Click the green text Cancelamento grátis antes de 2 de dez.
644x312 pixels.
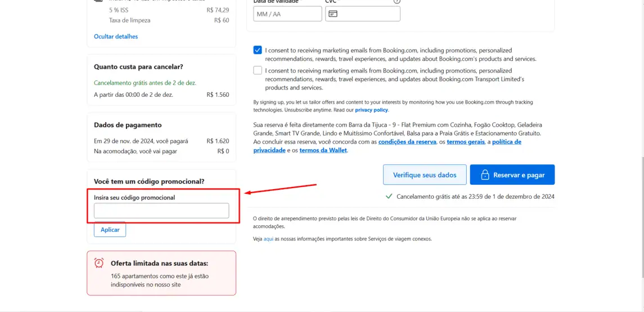tap(145, 83)
